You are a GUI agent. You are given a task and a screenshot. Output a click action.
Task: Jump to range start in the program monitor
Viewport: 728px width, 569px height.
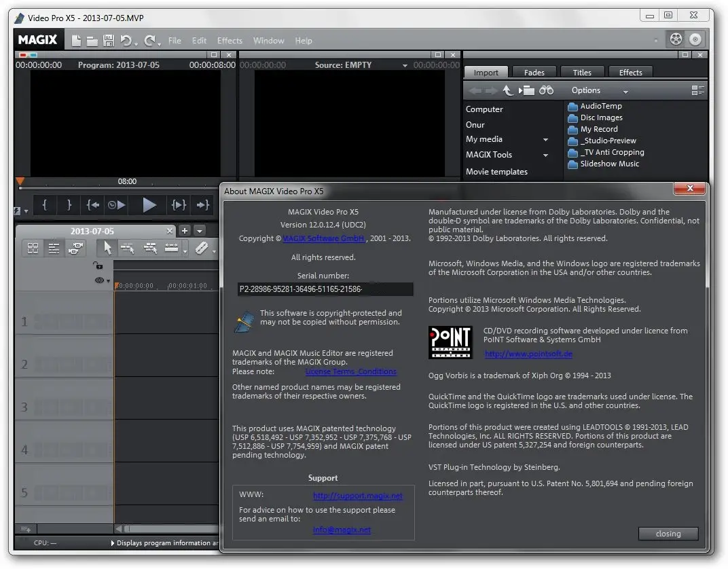coord(93,204)
